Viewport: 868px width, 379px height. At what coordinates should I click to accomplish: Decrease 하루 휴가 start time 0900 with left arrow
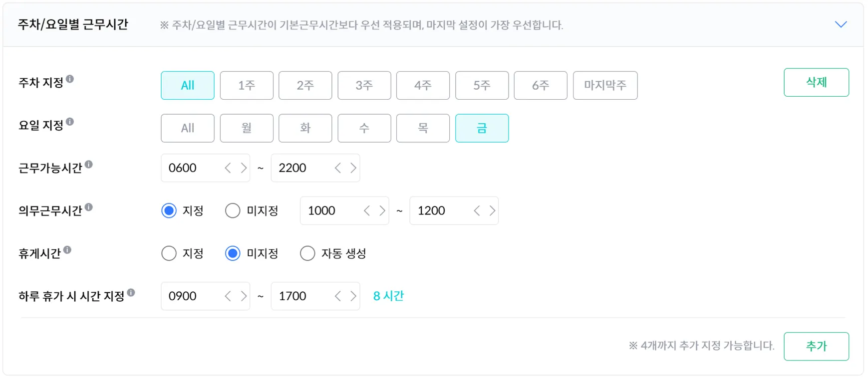tap(228, 296)
